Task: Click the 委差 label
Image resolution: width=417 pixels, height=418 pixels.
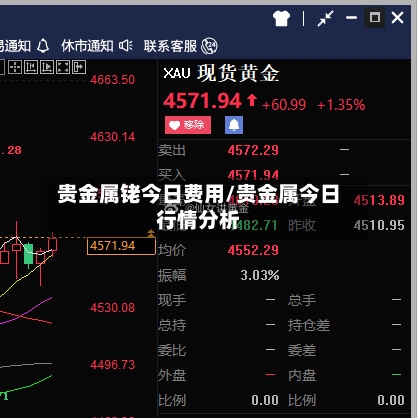Action: pyautogui.click(x=302, y=350)
